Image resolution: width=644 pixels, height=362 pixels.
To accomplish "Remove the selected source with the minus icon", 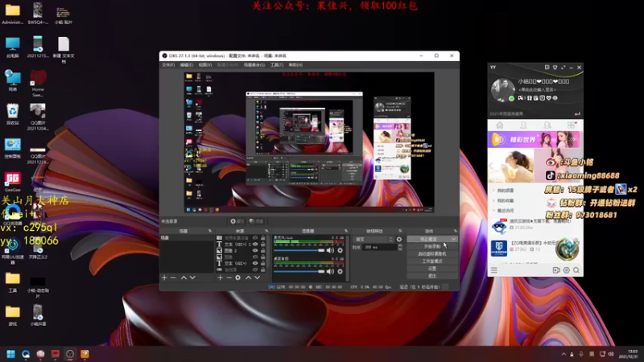I will click(x=229, y=278).
